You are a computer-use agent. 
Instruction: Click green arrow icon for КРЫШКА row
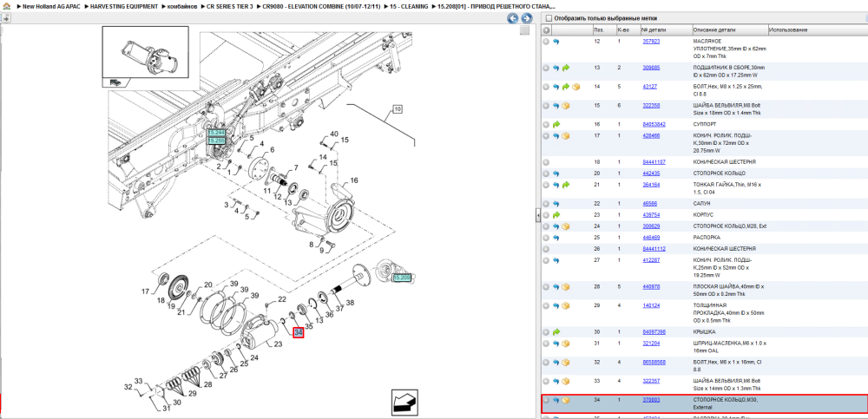click(x=556, y=332)
